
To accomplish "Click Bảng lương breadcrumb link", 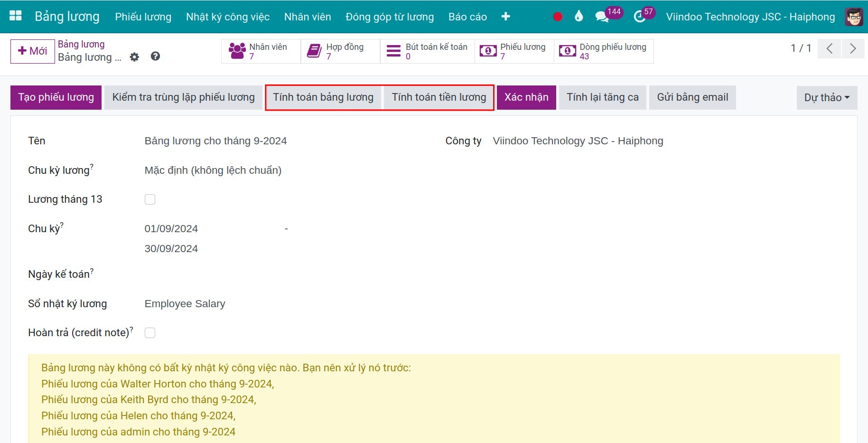I will (x=81, y=44).
